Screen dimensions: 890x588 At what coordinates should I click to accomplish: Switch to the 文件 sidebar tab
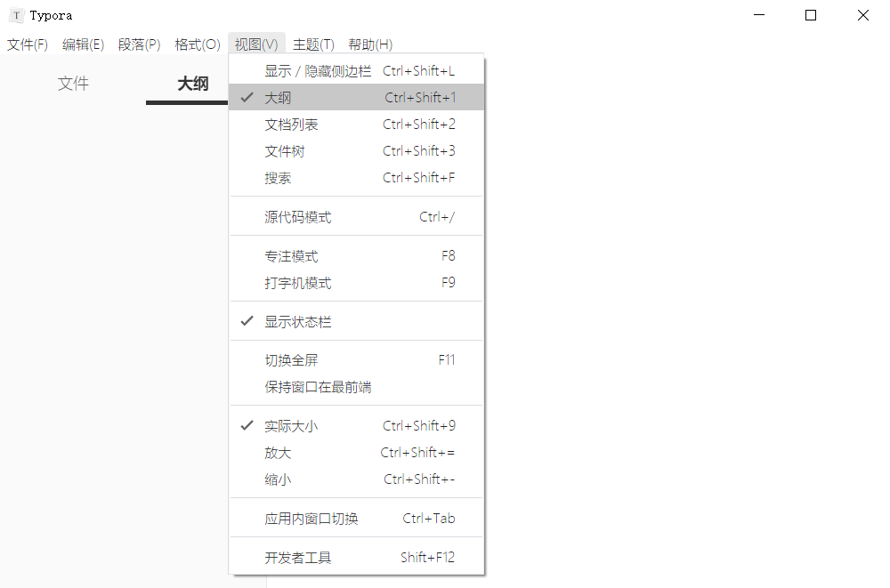73,84
